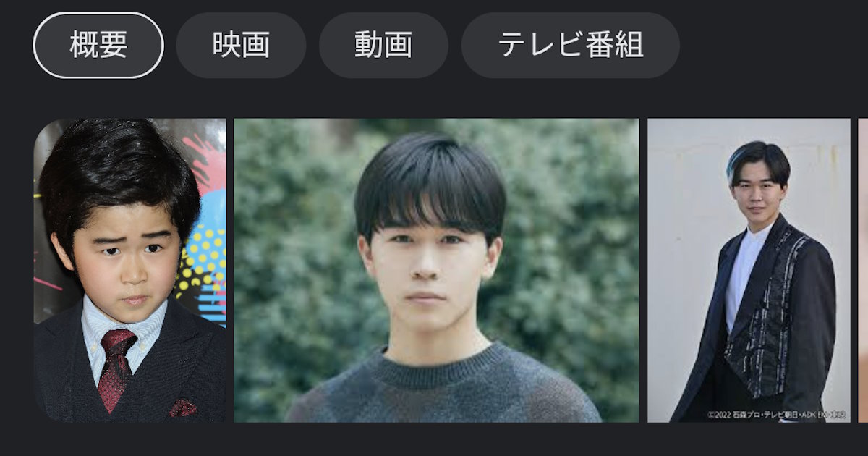Open the photo of child in suit

pos(129,270)
